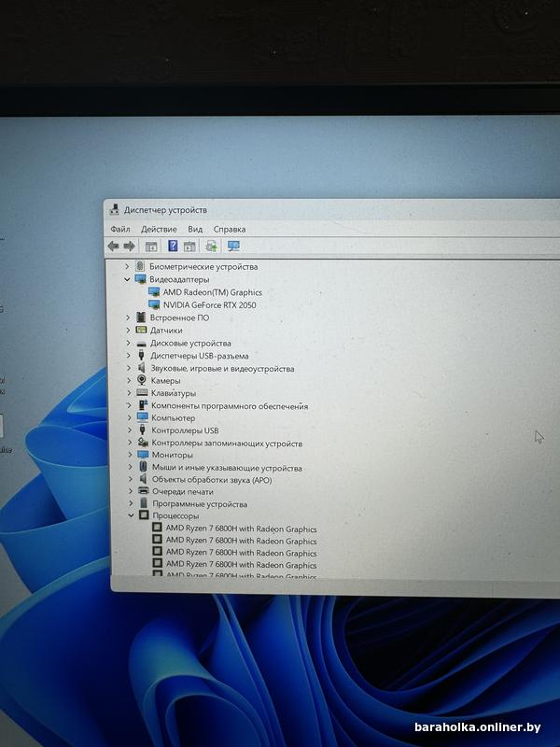Open the Help toolbar icon with question mark
The image size is (560, 747).
[173, 246]
